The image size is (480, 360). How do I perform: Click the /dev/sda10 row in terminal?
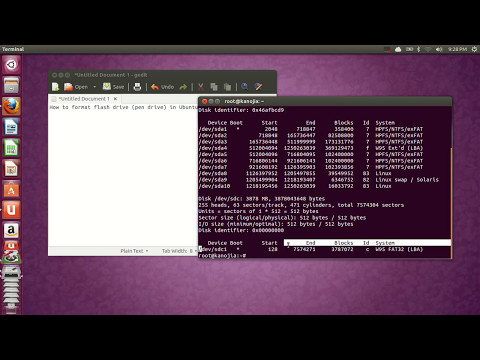coord(295,186)
